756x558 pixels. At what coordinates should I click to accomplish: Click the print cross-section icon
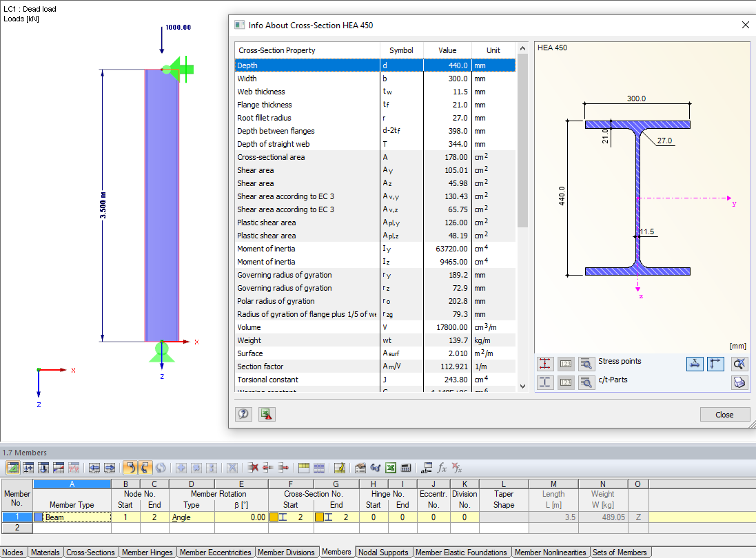coord(739,383)
